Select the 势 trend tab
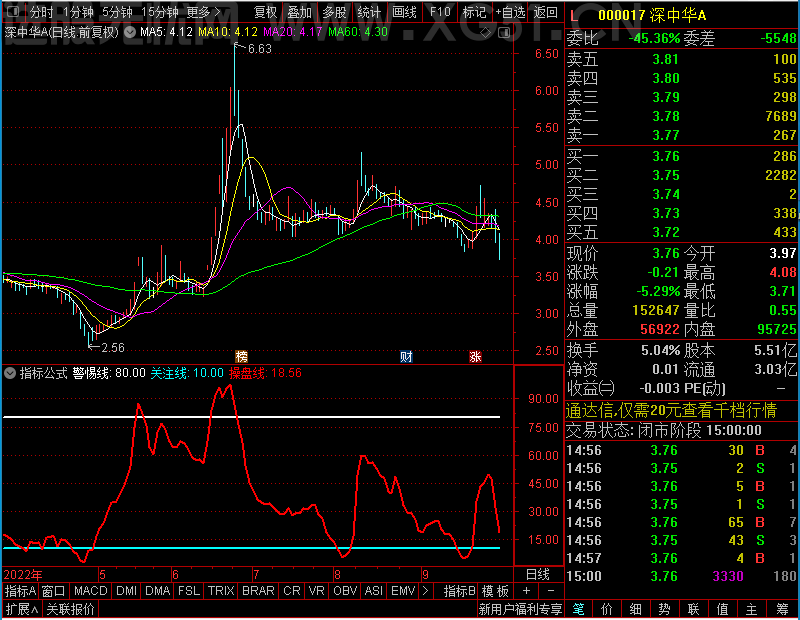 point(664,609)
